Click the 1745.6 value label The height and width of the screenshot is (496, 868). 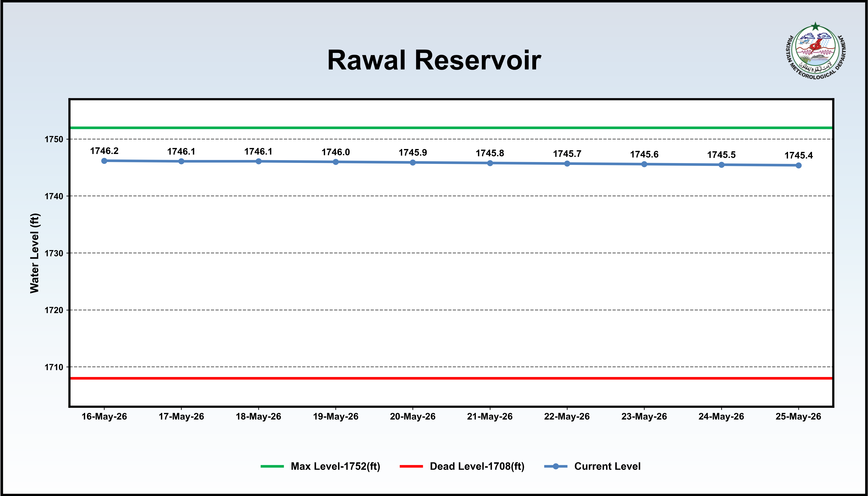coord(644,155)
